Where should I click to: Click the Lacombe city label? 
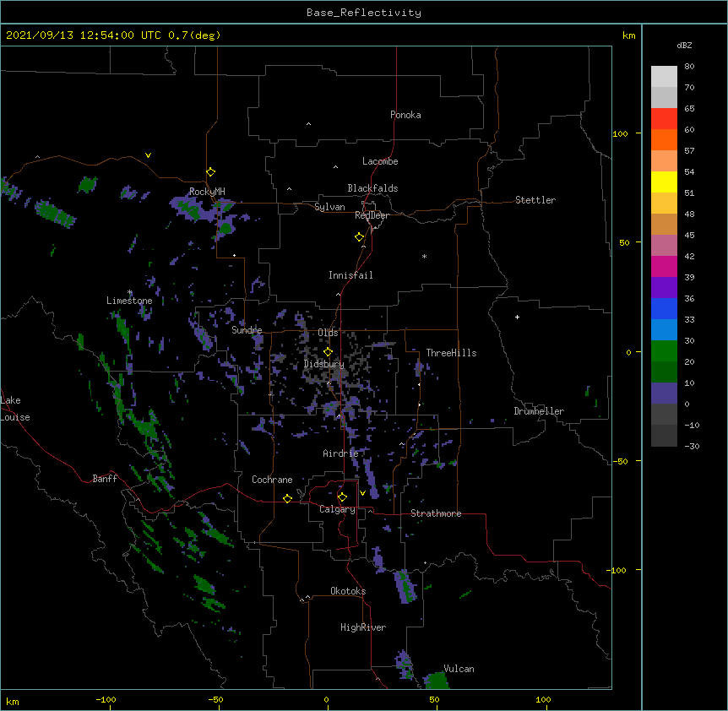pos(380,161)
